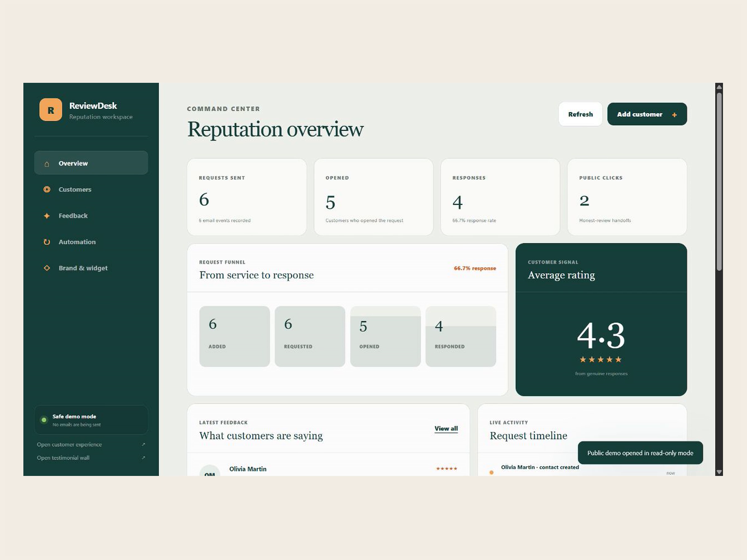Open View all latest feedback link

click(x=446, y=428)
